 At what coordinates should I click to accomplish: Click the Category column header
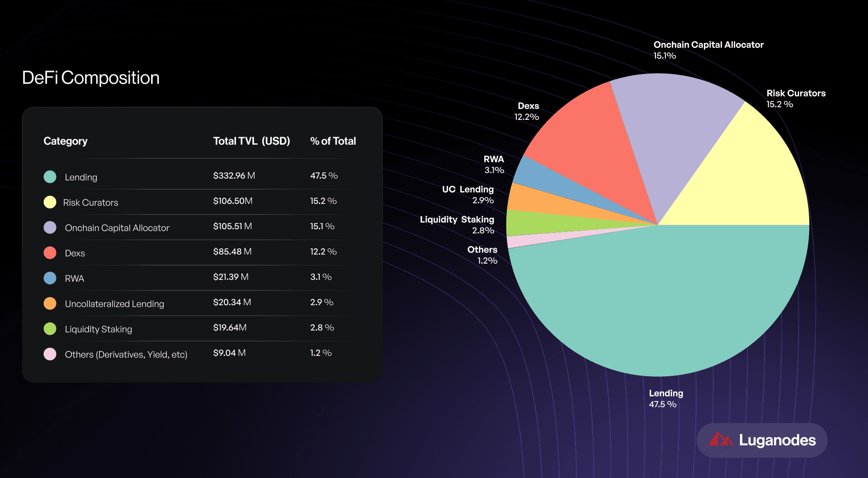pyautogui.click(x=66, y=141)
